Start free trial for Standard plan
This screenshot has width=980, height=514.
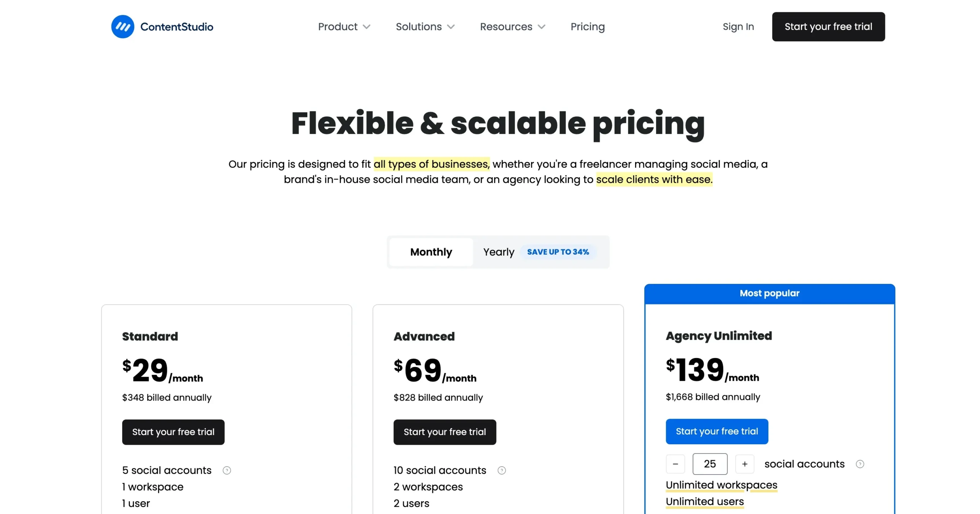[173, 432]
